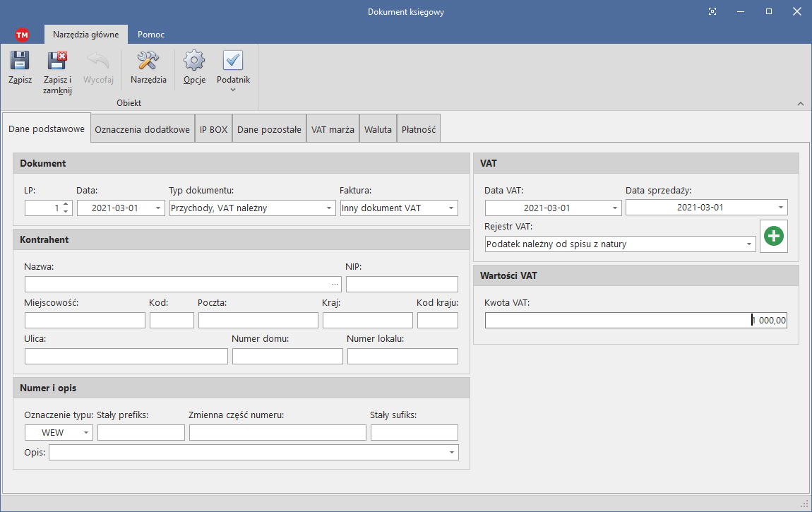This screenshot has height=512, width=812.
Task: Click green plus button next to Rejestr VAT
Action: [774, 236]
